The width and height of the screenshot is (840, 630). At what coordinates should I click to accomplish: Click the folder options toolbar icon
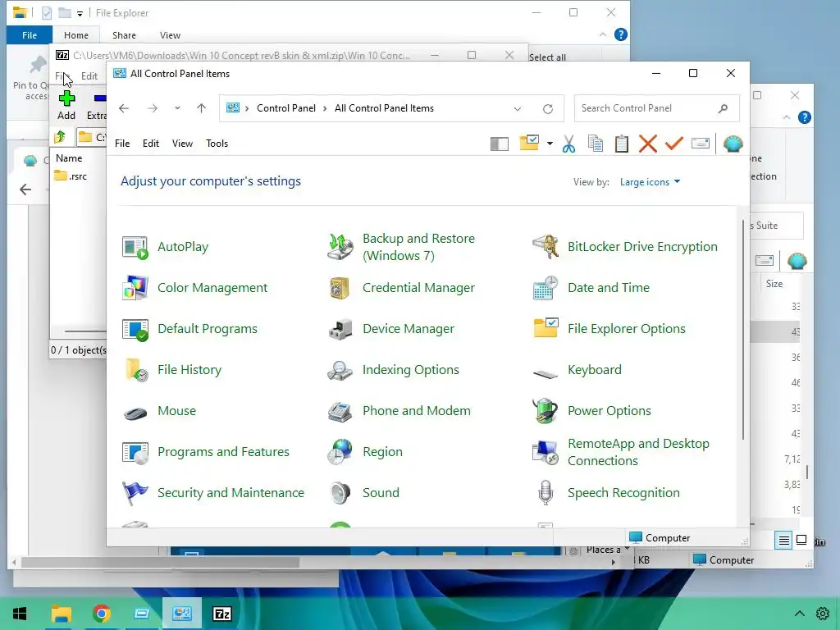point(529,143)
